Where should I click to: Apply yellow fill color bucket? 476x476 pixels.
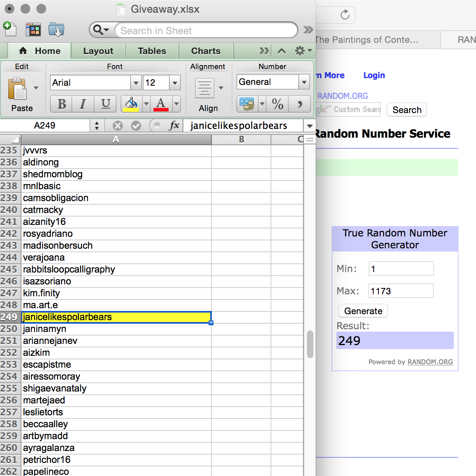tap(131, 104)
